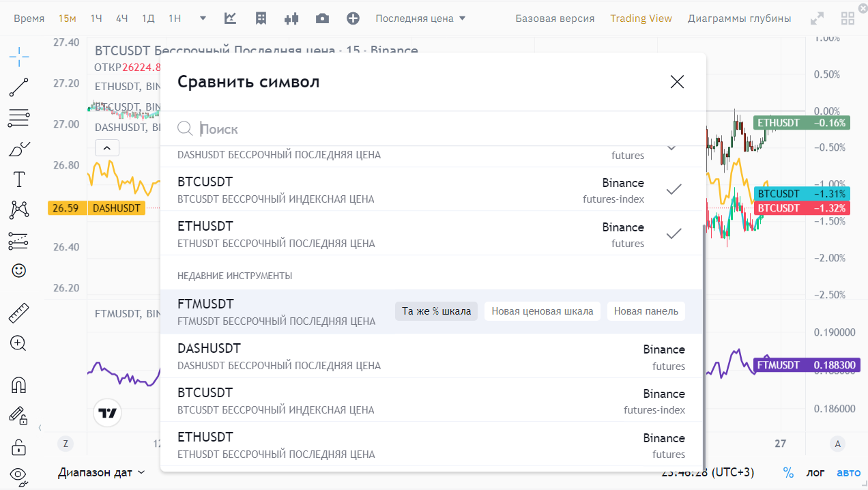Image resolution: width=868 pixels, height=490 pixels.
Task: Hide all drawings with the eye icon
Action: click(x=19, y=476)
